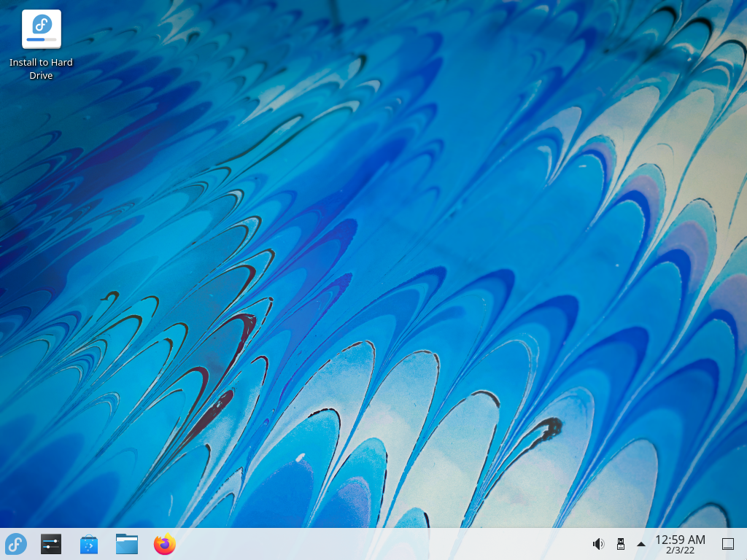The height and width of the screenshot is (560, 747).
Task: Open Discover software center from the taskbar
Action: point(89,544)
